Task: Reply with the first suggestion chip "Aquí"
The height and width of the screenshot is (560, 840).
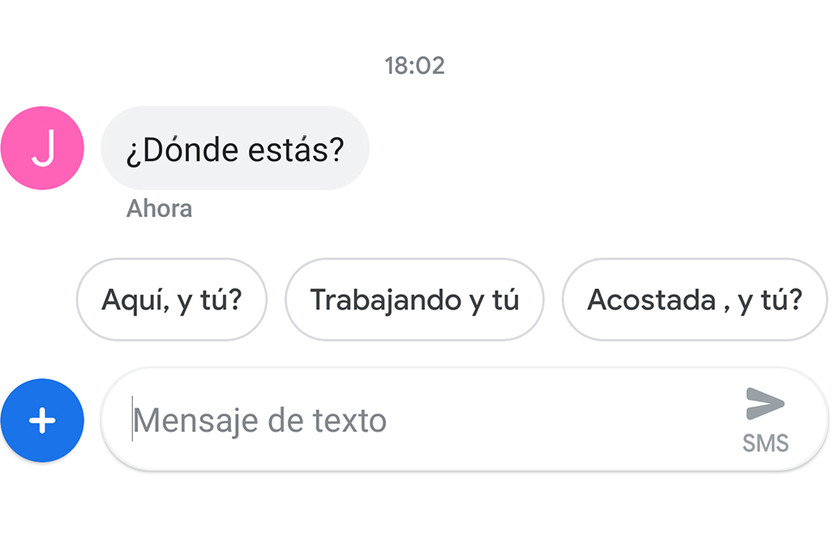Action: tap(172, 300)
